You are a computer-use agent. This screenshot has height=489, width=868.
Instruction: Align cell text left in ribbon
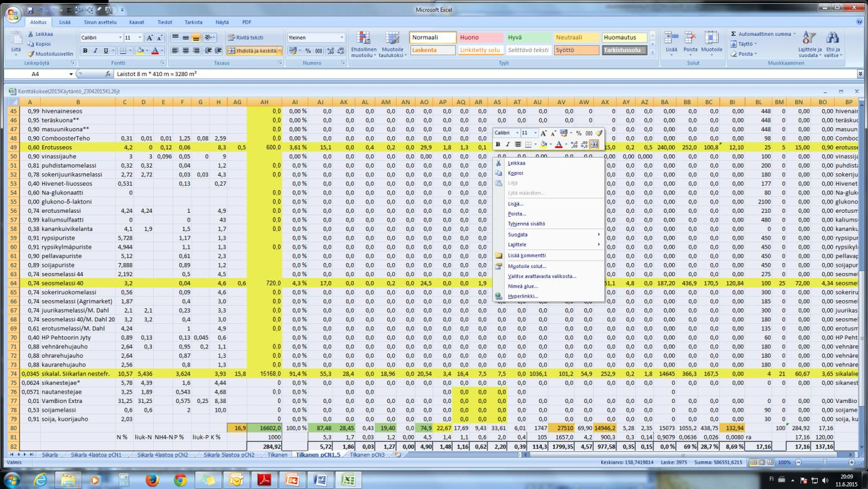pos(175,51)
